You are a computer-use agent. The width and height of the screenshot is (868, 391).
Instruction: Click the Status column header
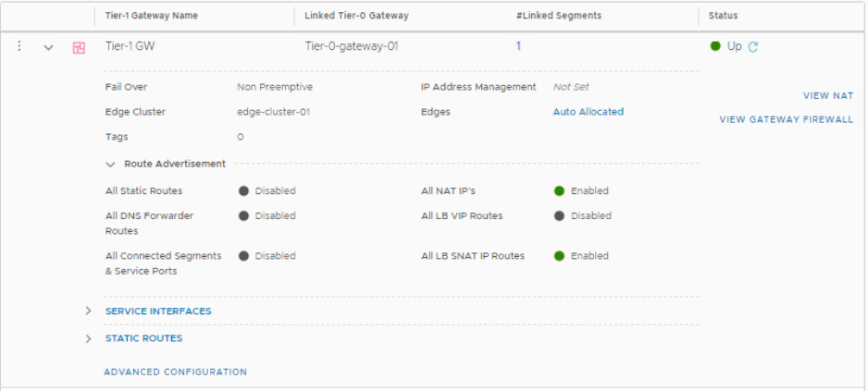[723, 16]
